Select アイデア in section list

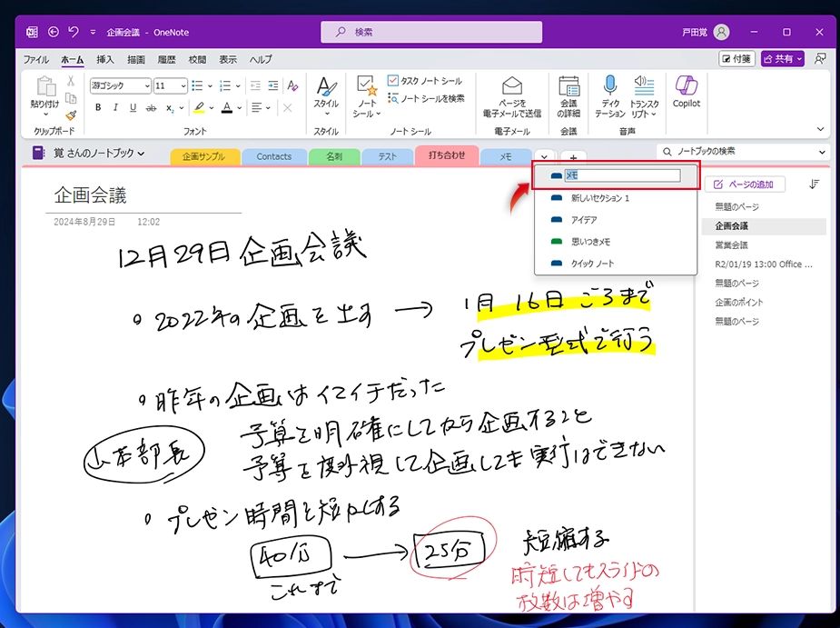(616, 220)
